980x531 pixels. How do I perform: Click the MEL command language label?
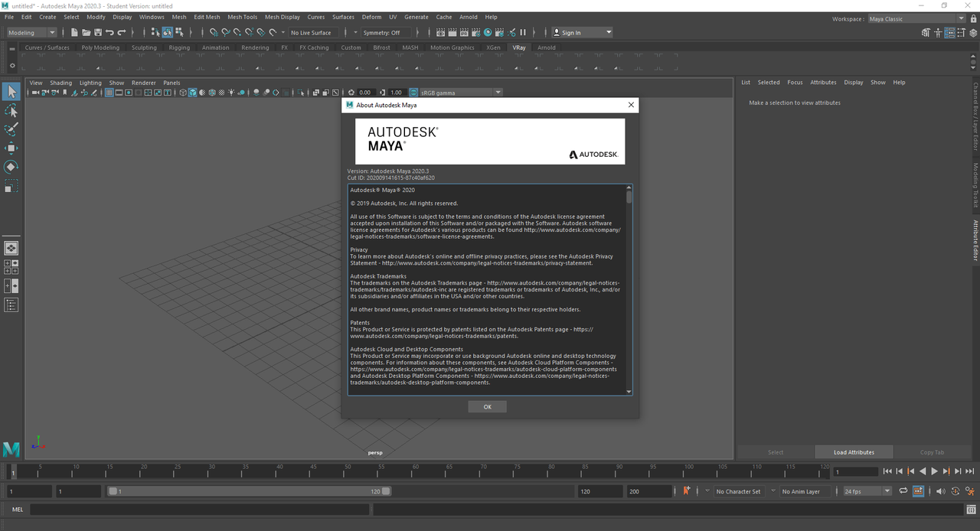click(x=18, y=509)
